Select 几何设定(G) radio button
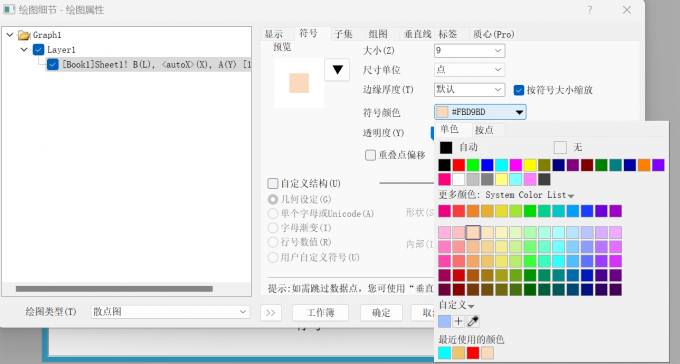 [x=273, y=200]
